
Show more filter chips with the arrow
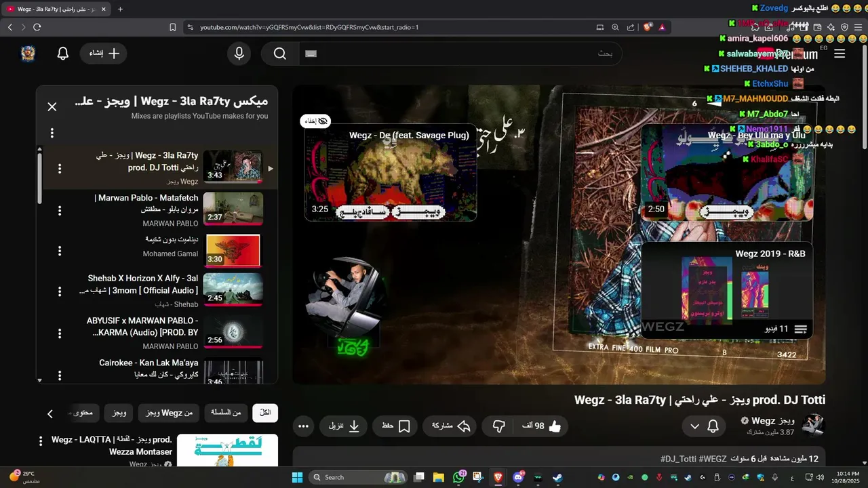50,413
